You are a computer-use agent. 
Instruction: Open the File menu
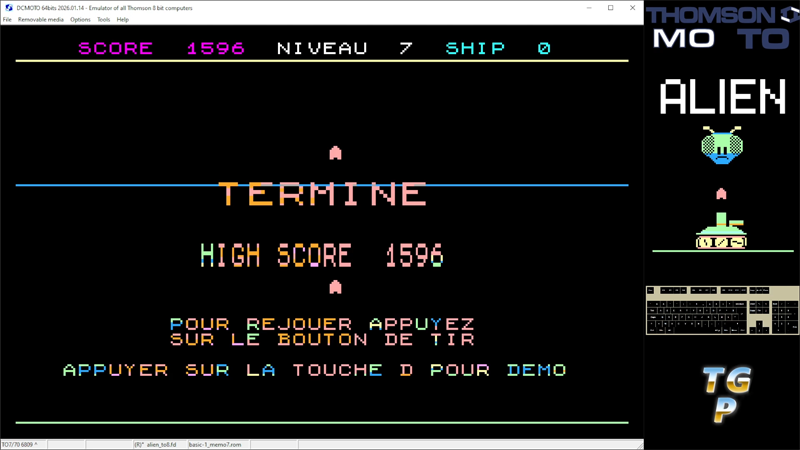(7, 19)
